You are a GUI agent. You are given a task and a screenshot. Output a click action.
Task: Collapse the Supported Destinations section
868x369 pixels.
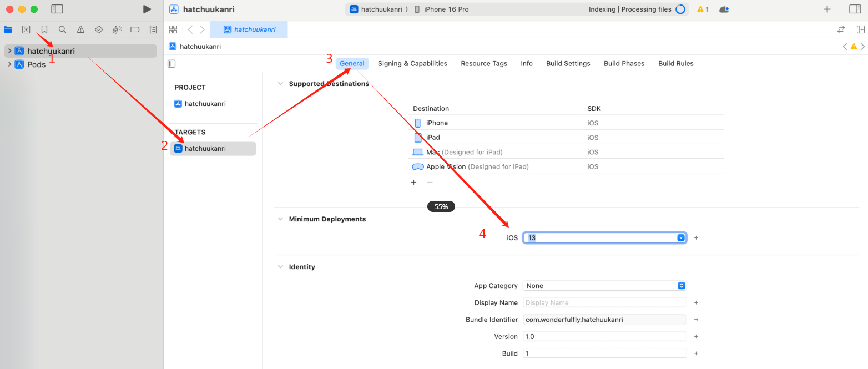coord(280,84)
